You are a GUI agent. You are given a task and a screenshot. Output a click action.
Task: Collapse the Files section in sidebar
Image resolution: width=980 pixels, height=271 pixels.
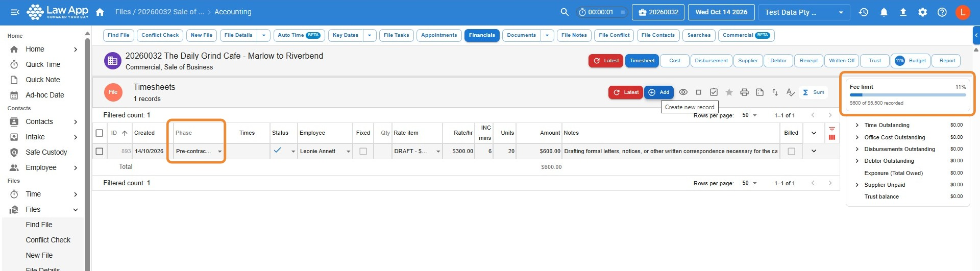pos(76,210)
